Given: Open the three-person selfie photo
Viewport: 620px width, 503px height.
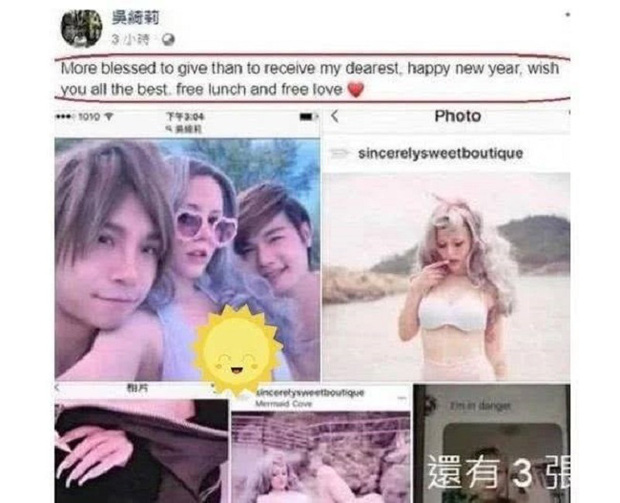Looking at the screenshot, I should click(x=187, y=259).
